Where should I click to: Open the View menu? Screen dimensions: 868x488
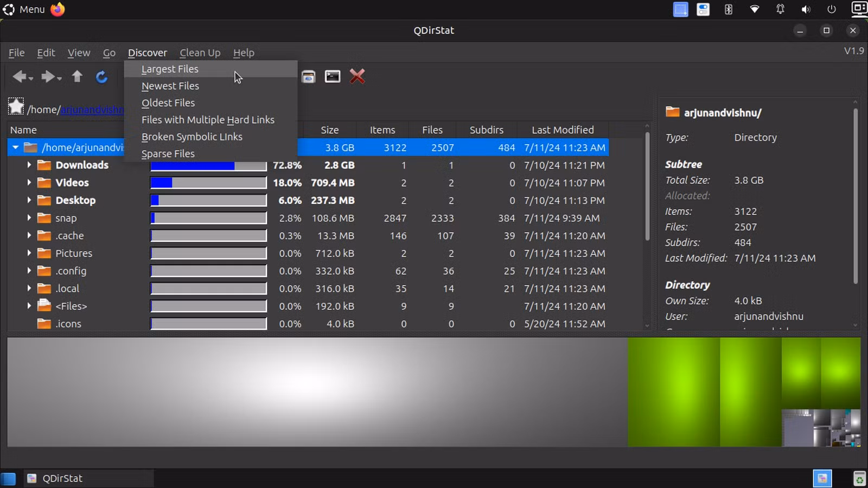pyautogui.click(x=79, y=53)
